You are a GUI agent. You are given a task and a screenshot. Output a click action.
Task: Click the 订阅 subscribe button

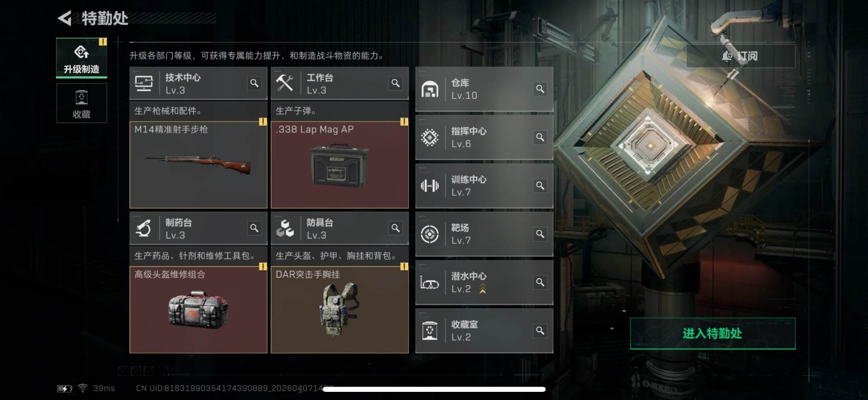(740, 56)
